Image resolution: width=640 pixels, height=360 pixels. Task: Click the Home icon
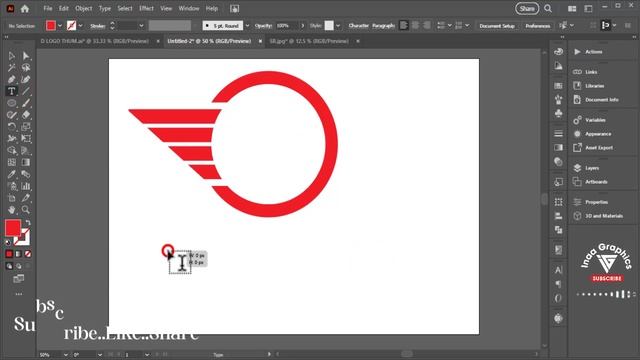pos(25,9)
